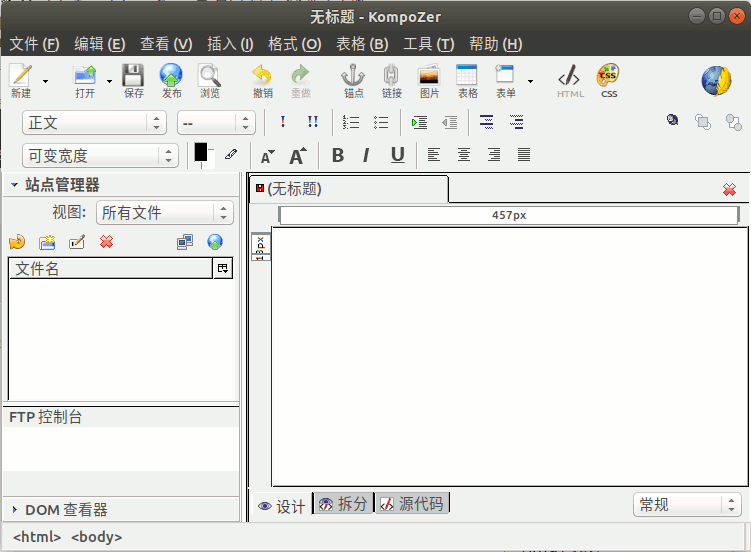
Task: Open the New (新建) dropdown arrow
Action: [46, 81]
